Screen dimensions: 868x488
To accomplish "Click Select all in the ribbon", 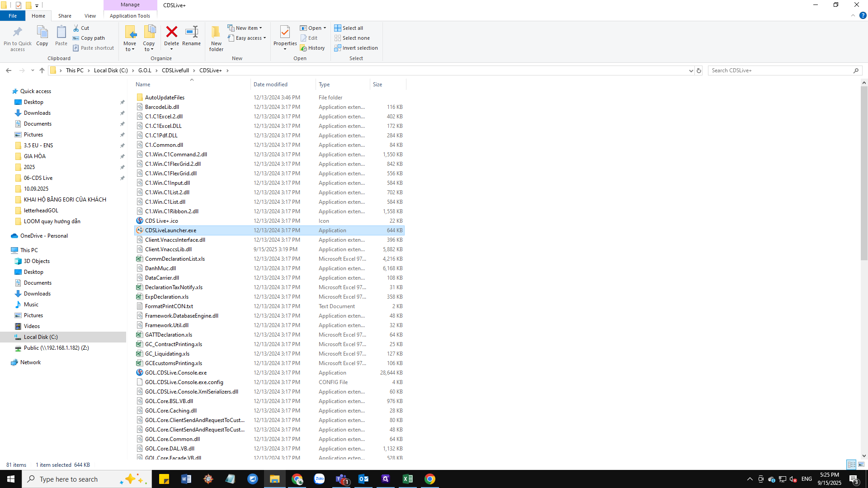I will pos(349,28).
